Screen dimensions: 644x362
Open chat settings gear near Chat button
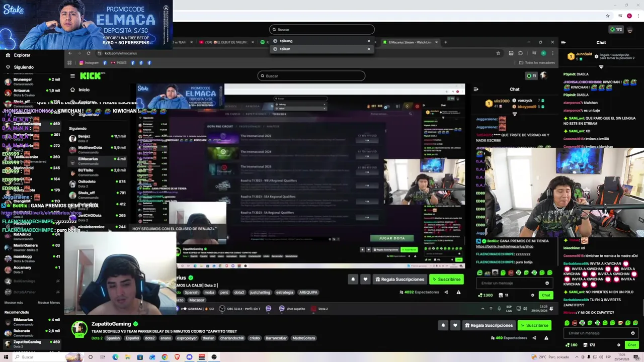[619, 345]
